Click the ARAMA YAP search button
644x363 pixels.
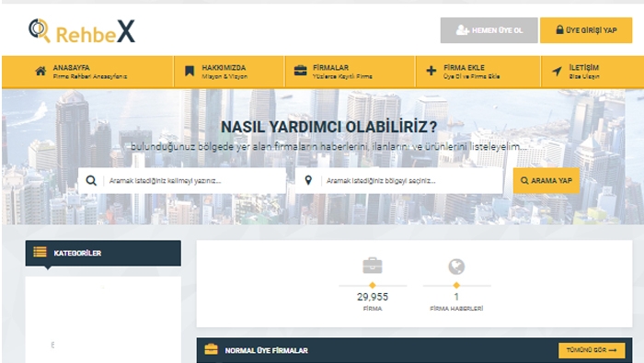546,180
